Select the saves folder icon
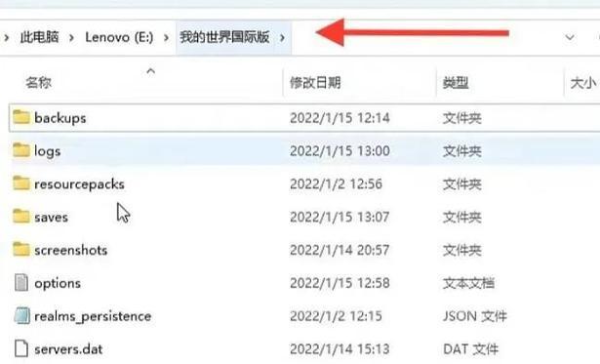The image size is (600, 364). [21, 217]
